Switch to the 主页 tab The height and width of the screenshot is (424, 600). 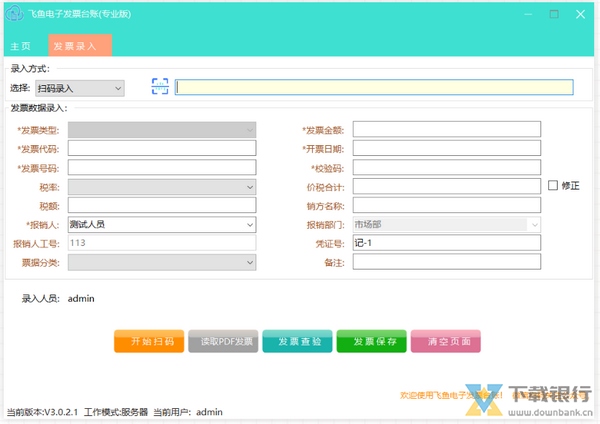20,46
